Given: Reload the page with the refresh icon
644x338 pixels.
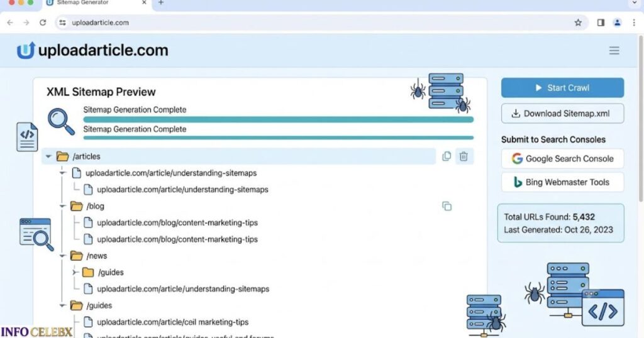Looking at the screenshot, I should coord(43,23).
